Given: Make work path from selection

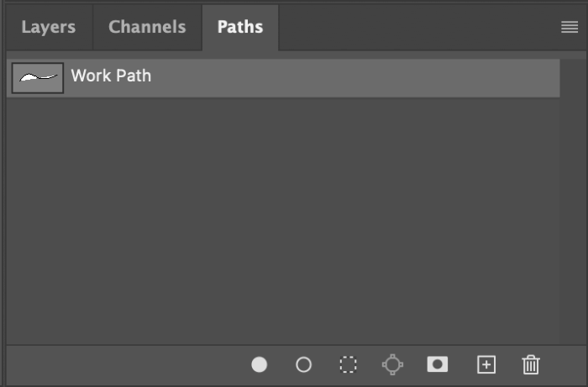Looking at the screenshot, I should (392, 364).
